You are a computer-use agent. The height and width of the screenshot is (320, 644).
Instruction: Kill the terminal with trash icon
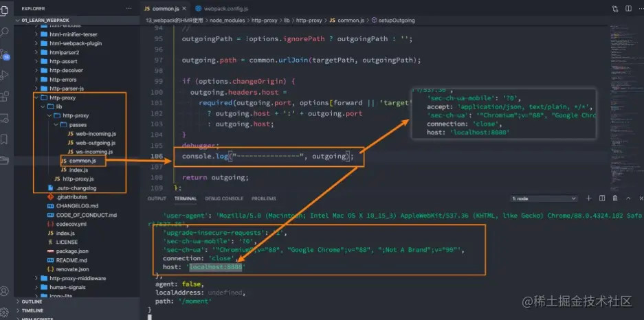click(x=615, y=198)
